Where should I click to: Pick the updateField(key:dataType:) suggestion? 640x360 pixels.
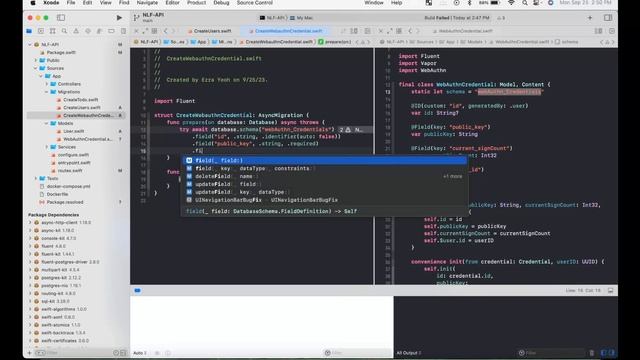[x=324, y=192]
